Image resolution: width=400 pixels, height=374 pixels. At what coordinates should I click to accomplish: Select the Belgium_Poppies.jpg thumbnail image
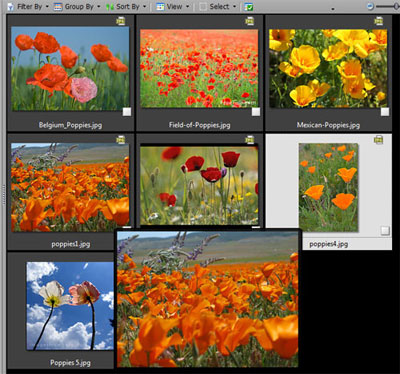pos(70,68)
